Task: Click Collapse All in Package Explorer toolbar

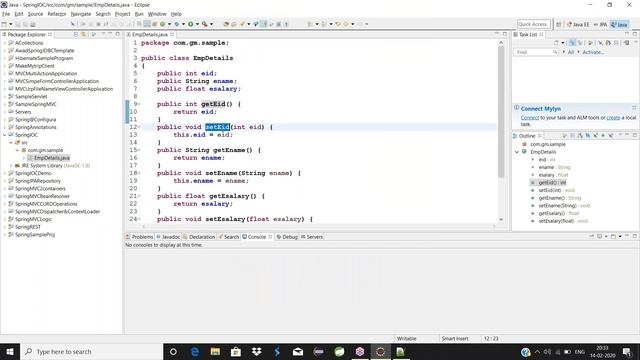Action: click(76, 34)
